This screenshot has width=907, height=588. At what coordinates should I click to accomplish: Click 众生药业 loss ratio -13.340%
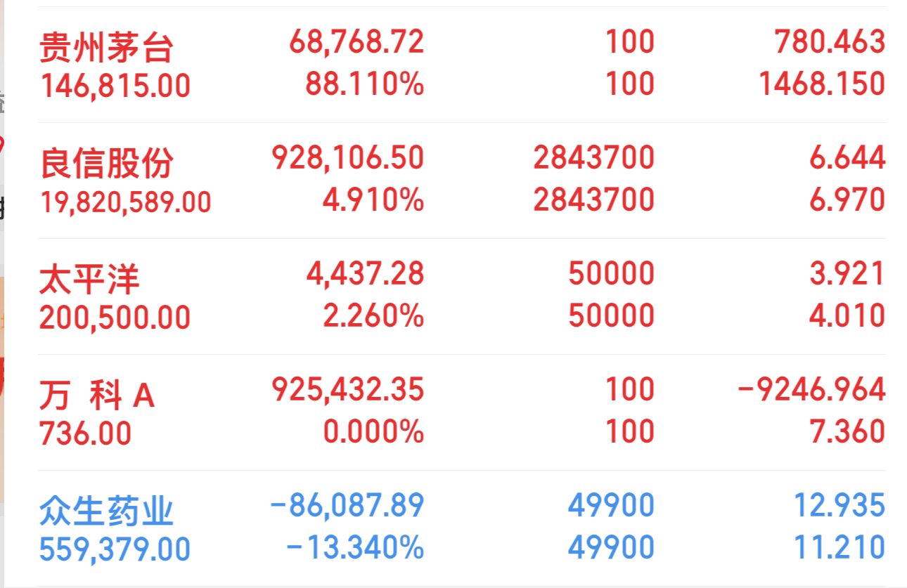[355, 548]
